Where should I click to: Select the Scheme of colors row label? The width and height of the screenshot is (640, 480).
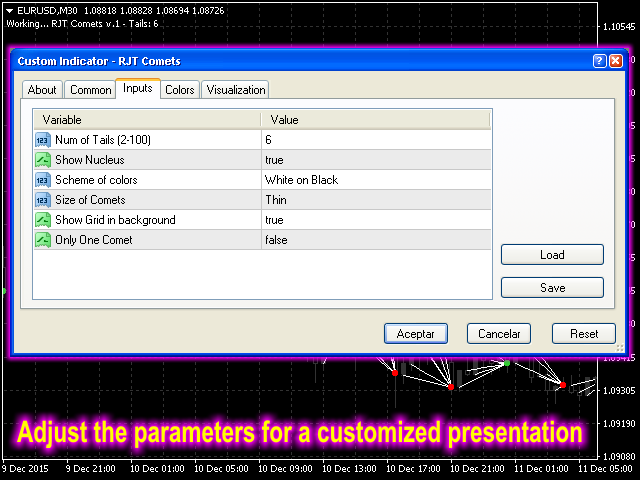(96, 180)
